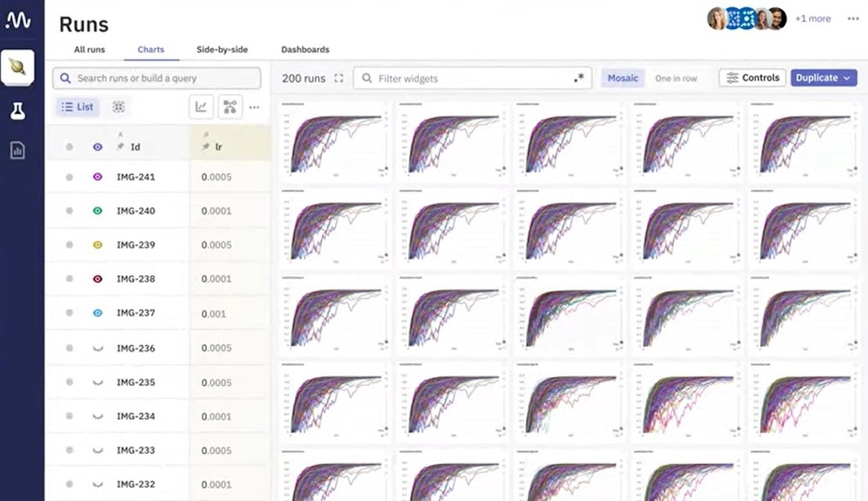Show run IMG-234 with its closed-eye icon
The height and width of the screenshot is (501, 868).
coord(98,416)
